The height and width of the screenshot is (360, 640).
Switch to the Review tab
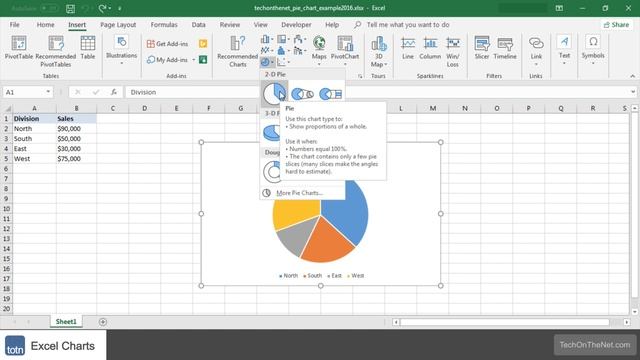[230, 25]
